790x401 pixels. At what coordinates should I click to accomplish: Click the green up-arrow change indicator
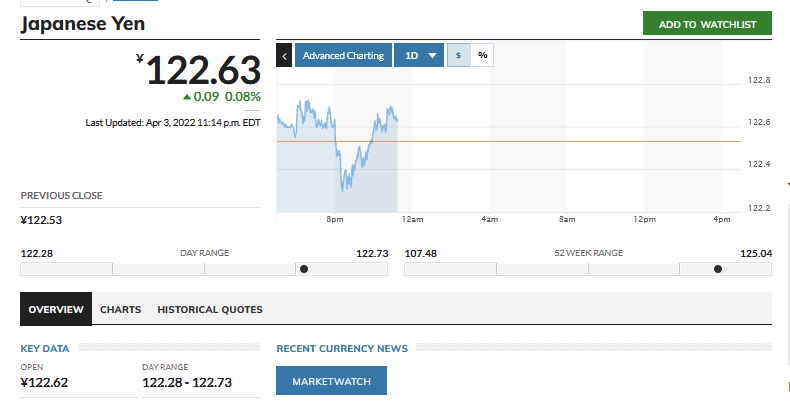pos(187,97)
